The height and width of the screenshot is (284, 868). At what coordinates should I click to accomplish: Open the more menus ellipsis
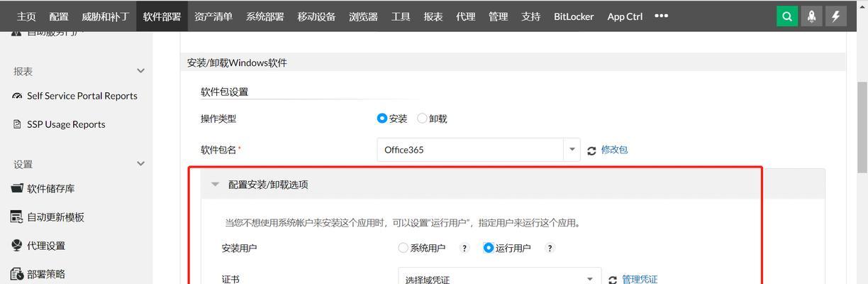pos(661,16)
